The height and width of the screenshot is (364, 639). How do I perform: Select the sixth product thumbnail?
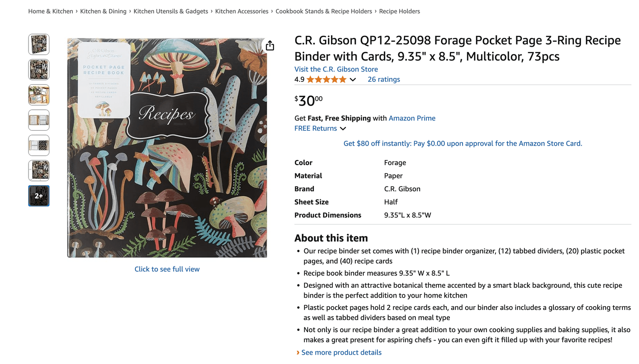point(39,171)
